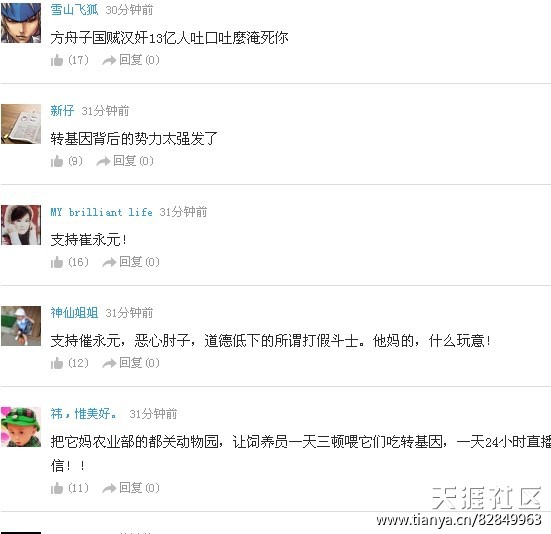Click 神仙姐姐's child photo avatar
Image resolution: width=551 pixels, height=534 pixels.
(21, 326)
